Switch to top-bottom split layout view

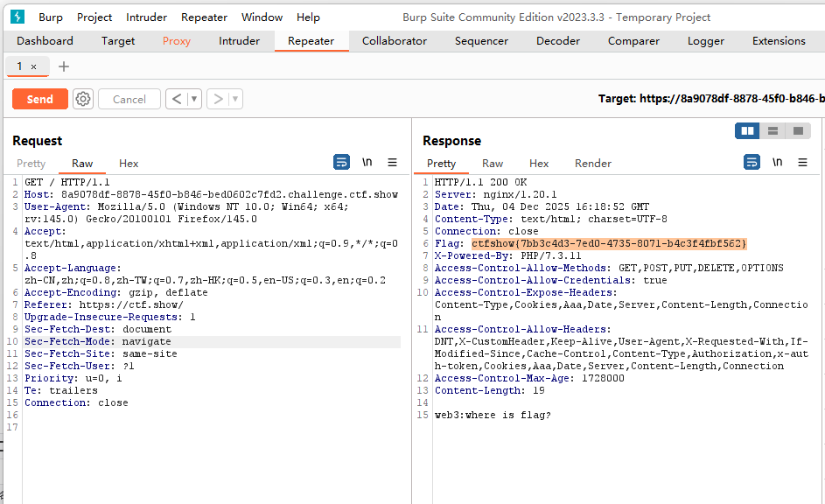(x=773, y=131)
